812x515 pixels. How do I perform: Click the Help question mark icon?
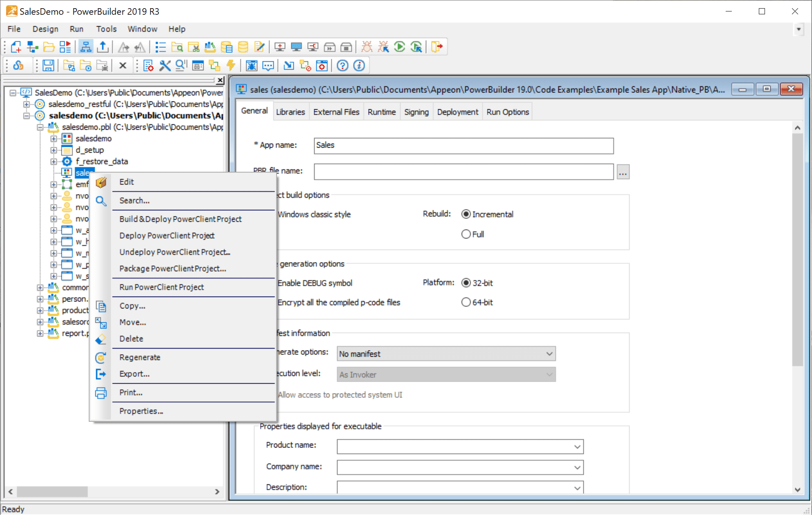point(342,65)
